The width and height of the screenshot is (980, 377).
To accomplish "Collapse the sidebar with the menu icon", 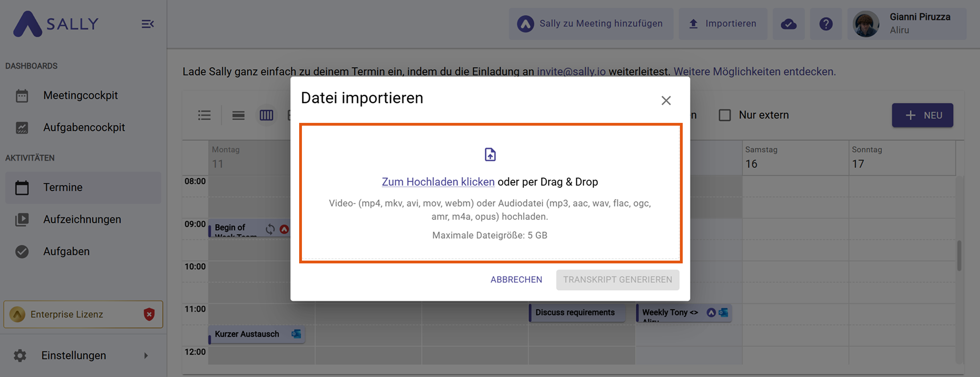I will [x=147, y=24].
